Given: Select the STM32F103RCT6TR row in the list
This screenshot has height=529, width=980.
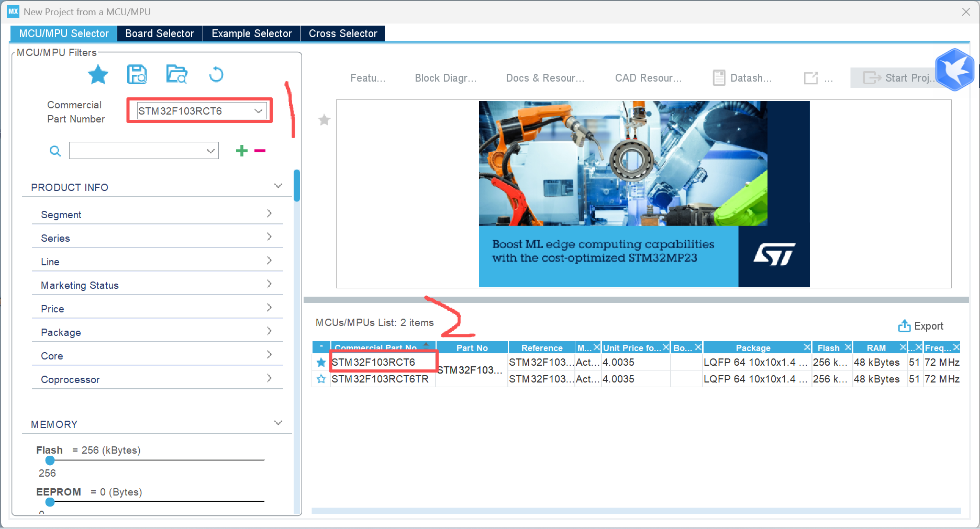Looking at the screenshot, I should pyautogui.click(x=636, y=379).
